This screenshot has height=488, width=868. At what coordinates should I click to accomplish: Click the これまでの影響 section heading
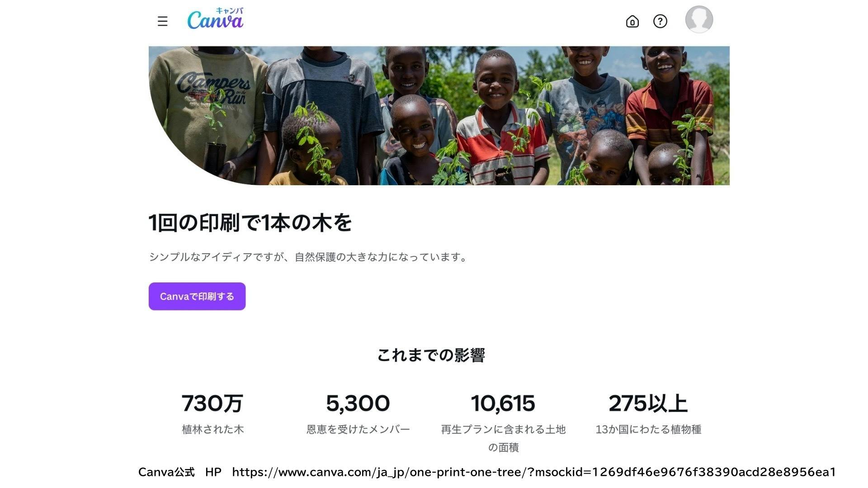[431, 355]
